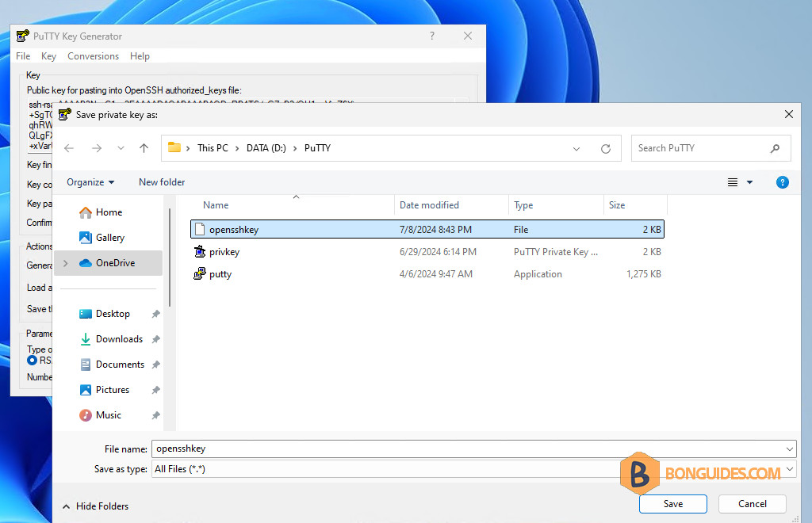Screen dimensions: 812x523
Task: Click the Downloads arrow icon
Action: (x=86, y=339)
